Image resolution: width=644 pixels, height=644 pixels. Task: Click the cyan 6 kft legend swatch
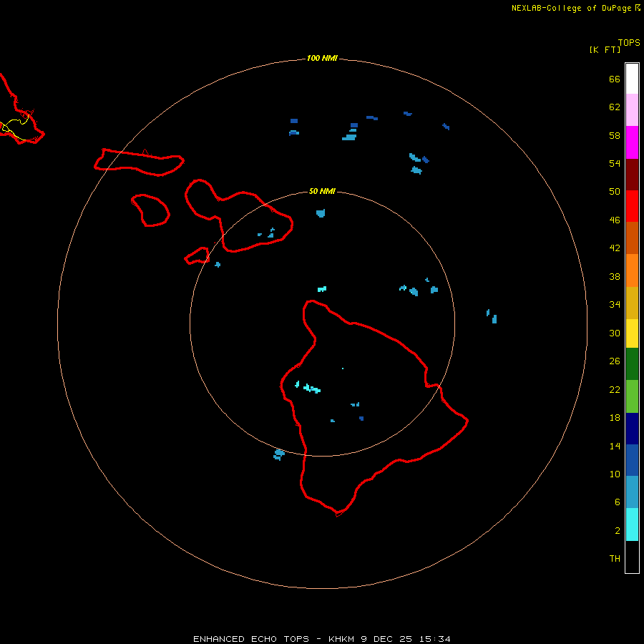tap(632, 525)
